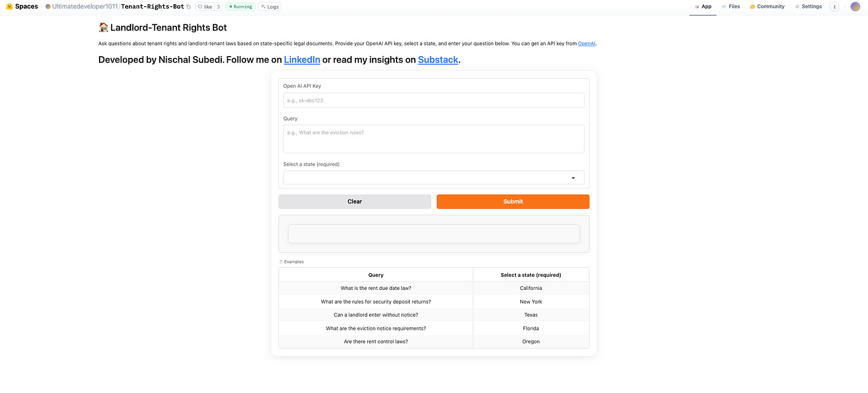Click the dropdown arrow in state selector

tap(573, 178)
